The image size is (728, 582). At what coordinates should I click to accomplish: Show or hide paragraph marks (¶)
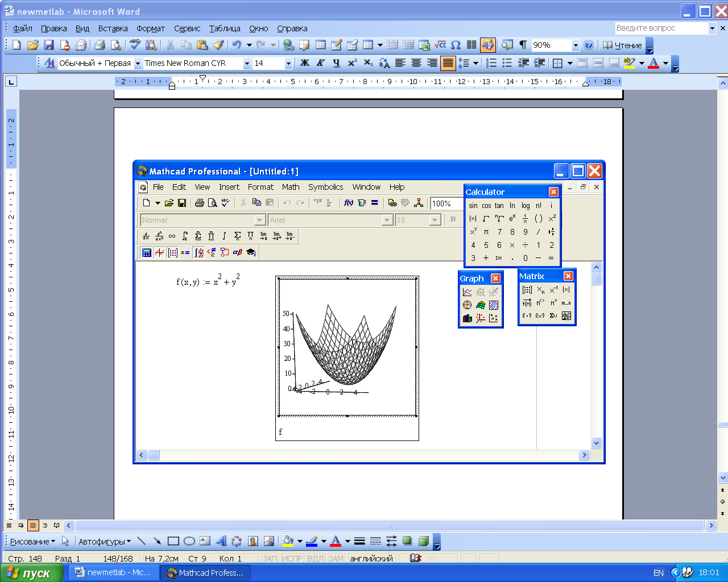(523, 45)
